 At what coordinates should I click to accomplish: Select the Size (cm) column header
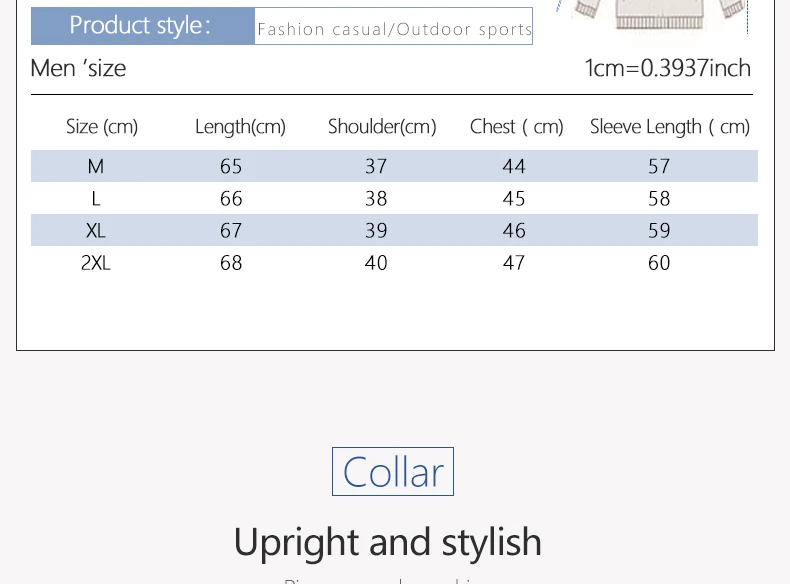coord(102,126)
